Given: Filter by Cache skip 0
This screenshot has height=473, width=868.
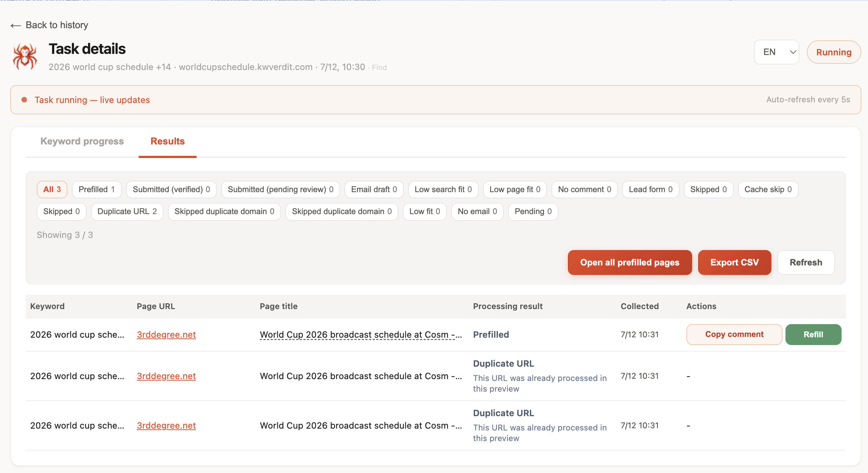Looking at the screenshot, I should [768, 190].
